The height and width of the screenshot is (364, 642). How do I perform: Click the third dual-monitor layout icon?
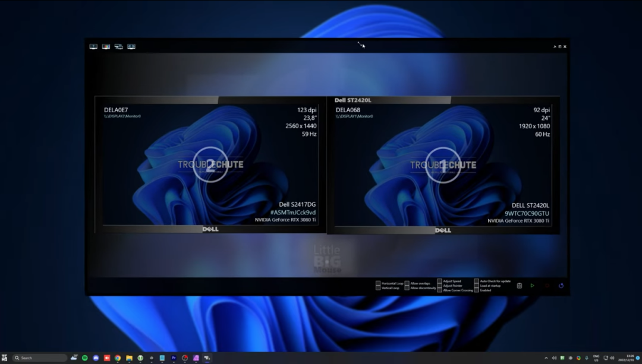[x=119, y=47]
